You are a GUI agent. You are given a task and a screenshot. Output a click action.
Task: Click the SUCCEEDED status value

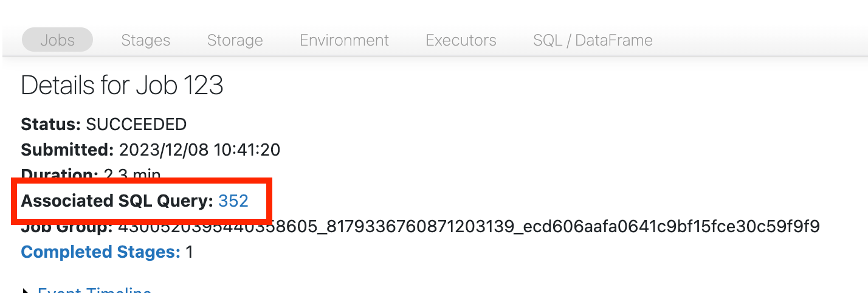(136, 125)
